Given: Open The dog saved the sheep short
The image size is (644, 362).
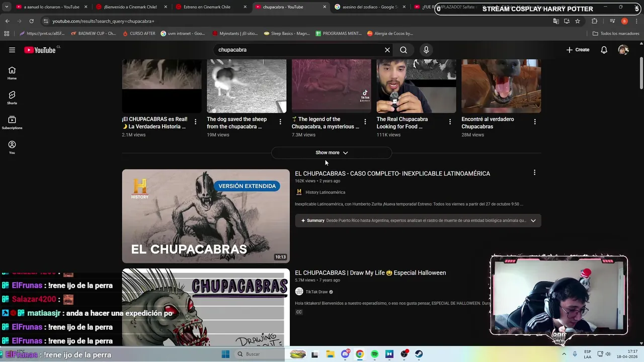Looking at the screenshot, I should [x=247, y=86].
